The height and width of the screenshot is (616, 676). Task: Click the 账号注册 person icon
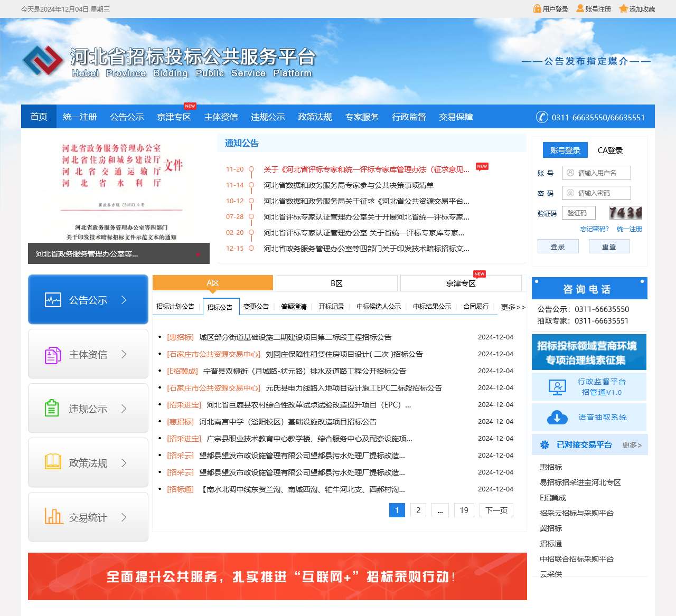pos(580,8)
